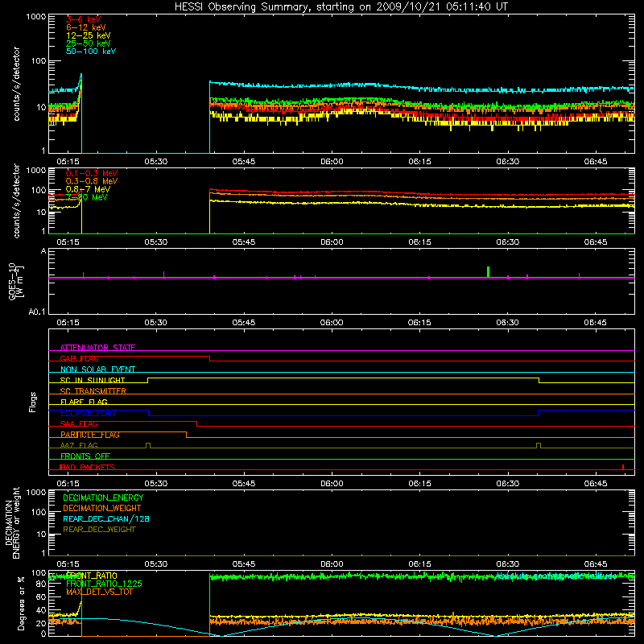Pick the green FRONTS_OFF flag label

point(85,456)
